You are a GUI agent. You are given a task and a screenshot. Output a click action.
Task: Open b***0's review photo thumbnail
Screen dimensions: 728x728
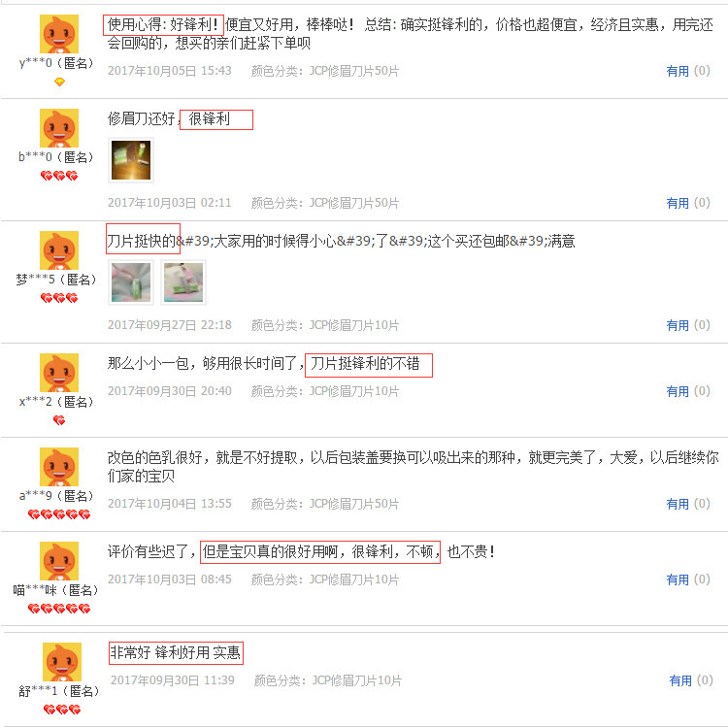[131, 160]
